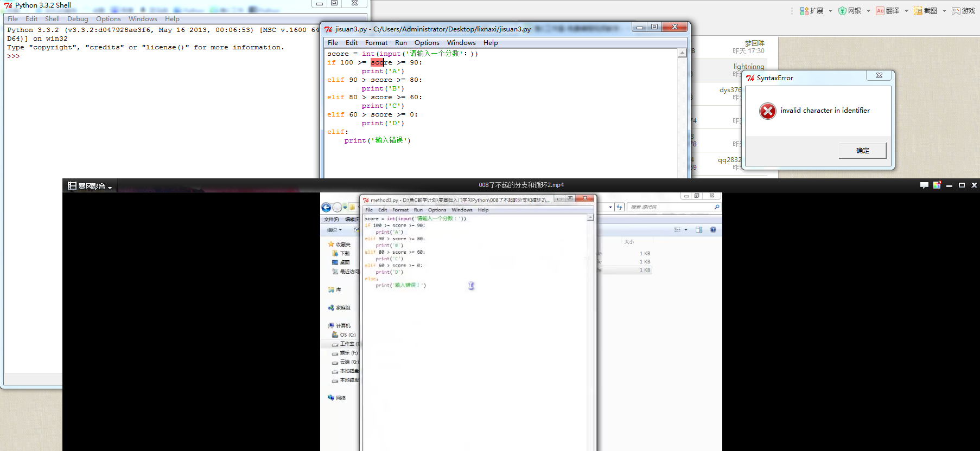Viewport: 980px width, 451px height.
Task: Click the 截图 screenshot scissors icon
Action: [918, 11]
